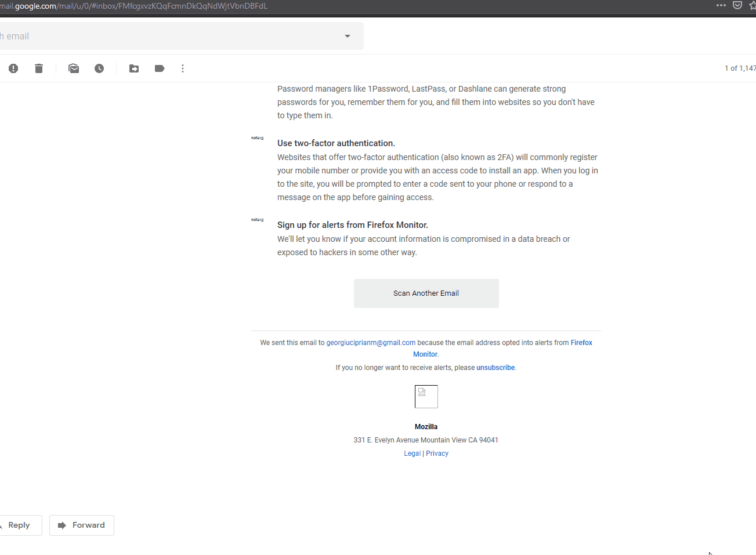Report this email as spam
This screenshot has width=756, height=555.
[13, 68]
